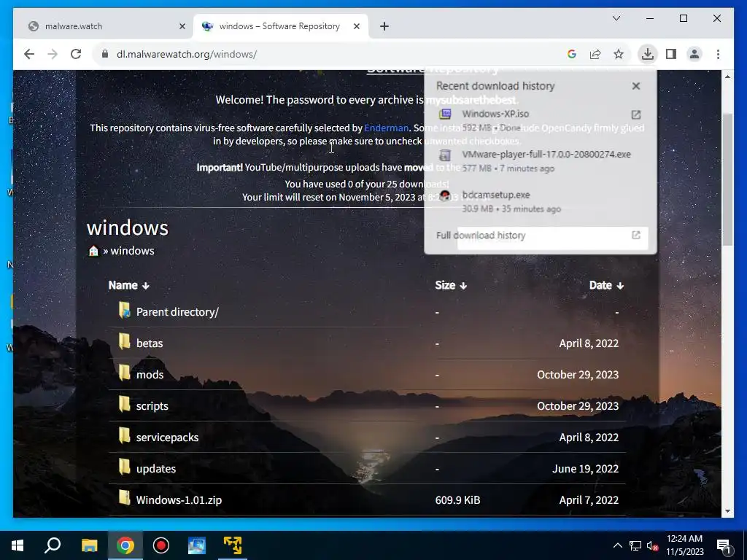Click the downloads toolbar icon
Viewport: 747px width, 560px height.
[648, 54]
